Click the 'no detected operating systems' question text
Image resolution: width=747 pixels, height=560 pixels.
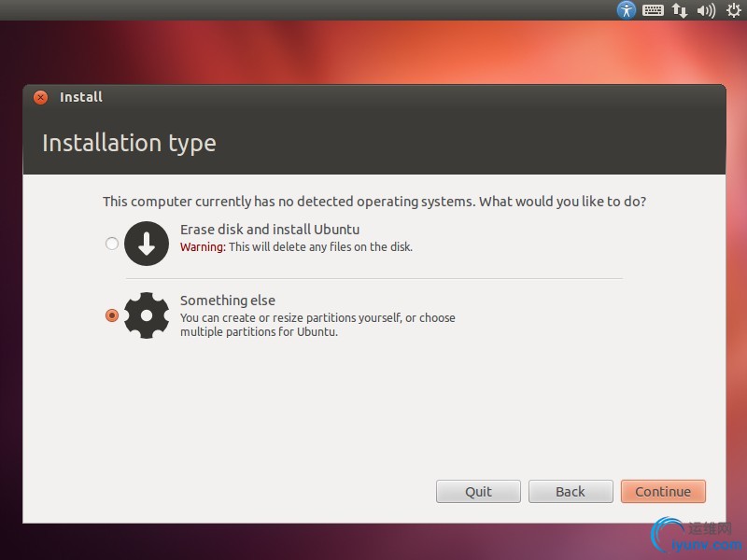click(x=374, y=202)
